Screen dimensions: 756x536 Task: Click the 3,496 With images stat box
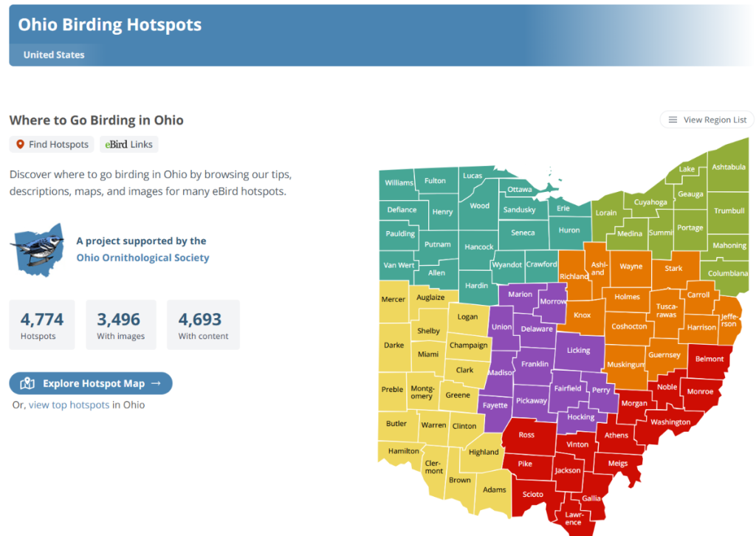point(120,324)
